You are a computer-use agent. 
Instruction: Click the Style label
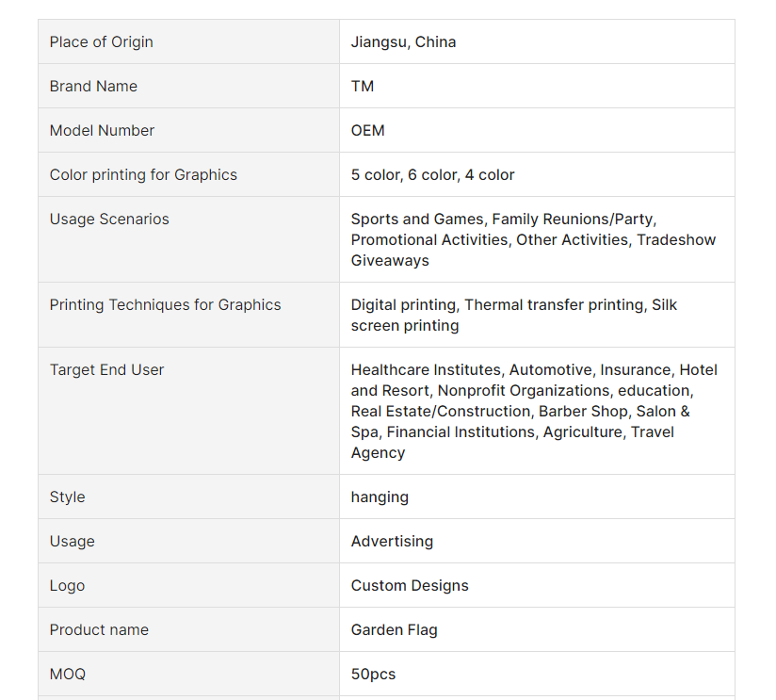pyautogui.click(x=67, y=497)
